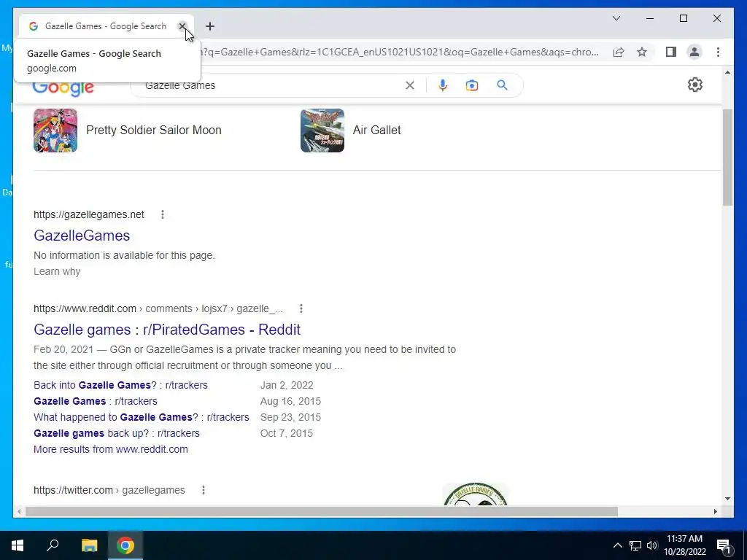Start a voice search with microphone
The height and width of the screenshot is (560, 747).
click(x=443, y=85)
